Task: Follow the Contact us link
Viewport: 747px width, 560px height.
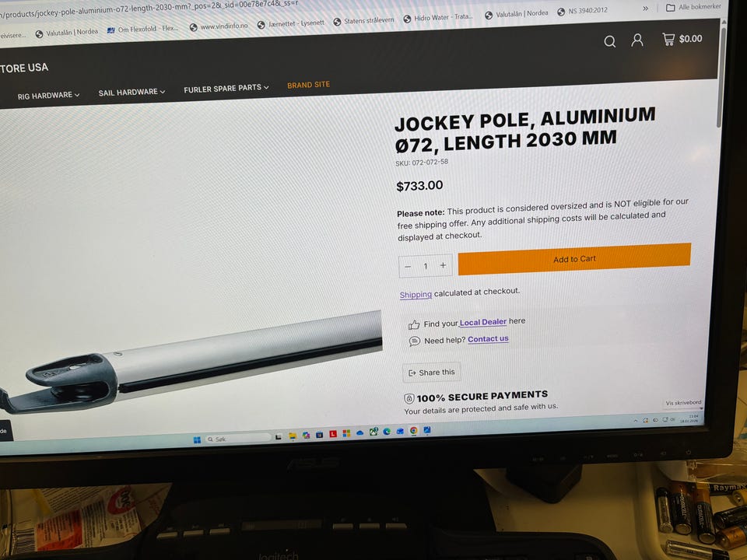Action: pos(488,339)
